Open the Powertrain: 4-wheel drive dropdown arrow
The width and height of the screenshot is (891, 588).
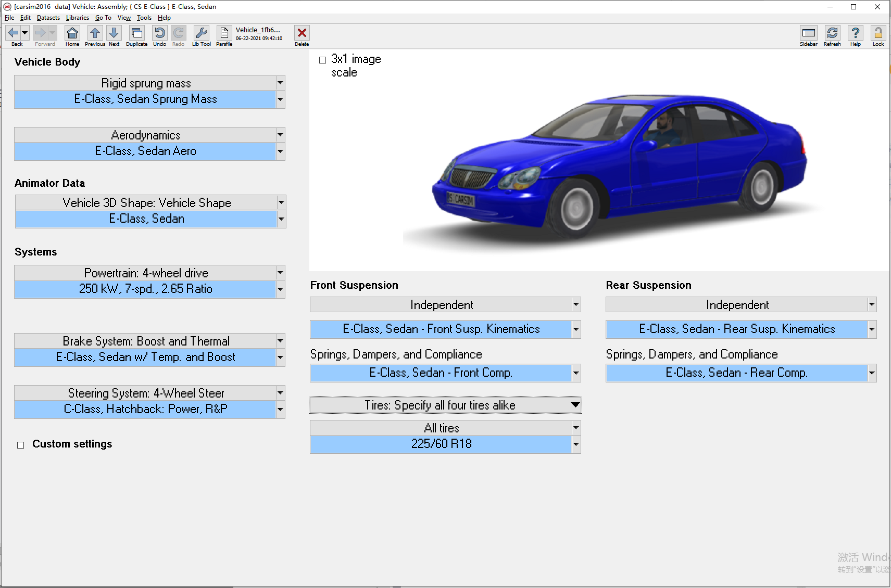[x=280, y=273]
